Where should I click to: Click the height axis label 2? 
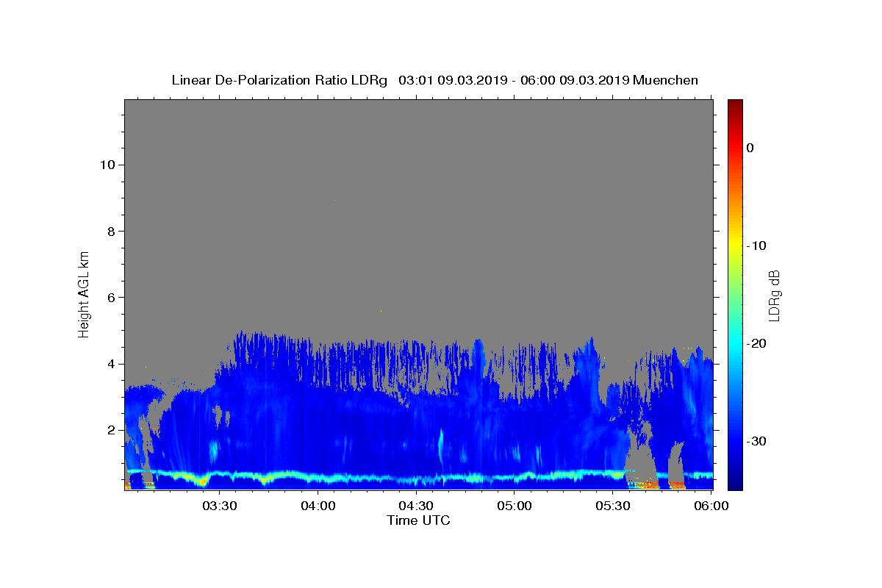tap(111, 430)
